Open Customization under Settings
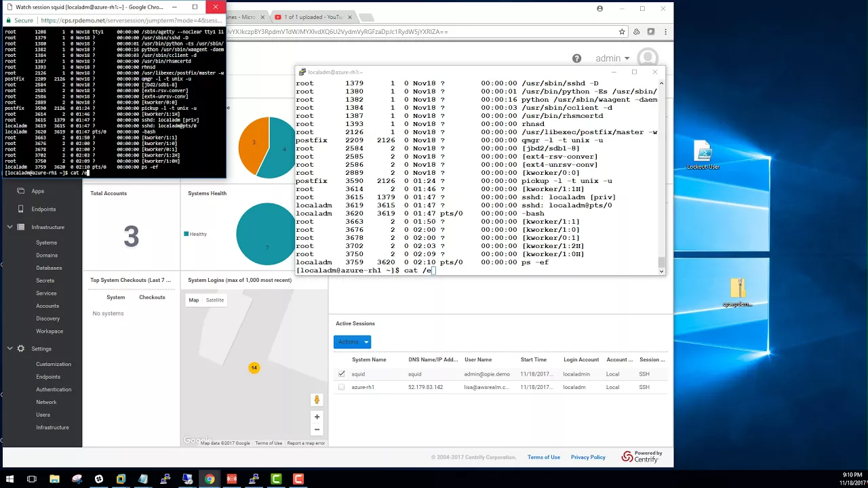 pos(54,364)
